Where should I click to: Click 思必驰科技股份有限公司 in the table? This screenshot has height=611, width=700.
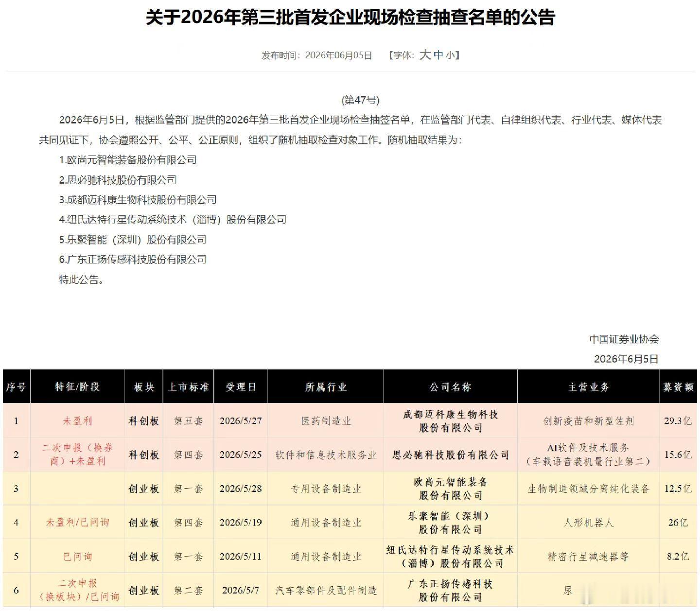(450, 455)
